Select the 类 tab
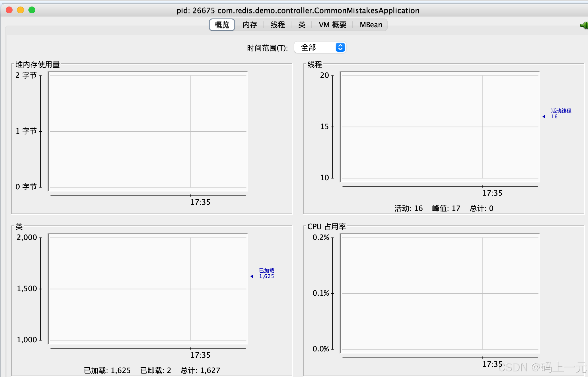This screenshot has width=588, height=377. tap(302, 25)
